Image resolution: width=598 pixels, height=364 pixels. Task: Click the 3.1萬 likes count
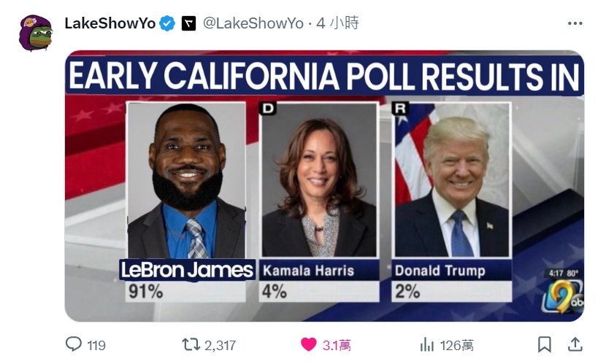pos(336,345)
